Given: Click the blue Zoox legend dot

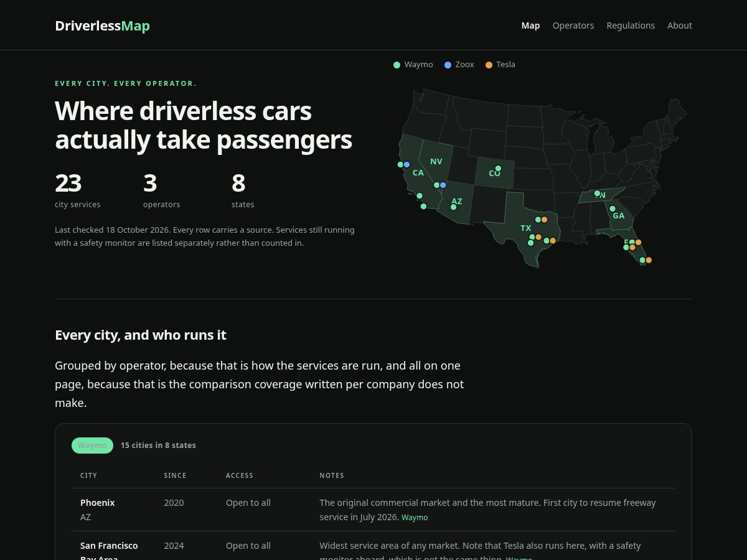Looking at the screenshot, I should [448, 65].
